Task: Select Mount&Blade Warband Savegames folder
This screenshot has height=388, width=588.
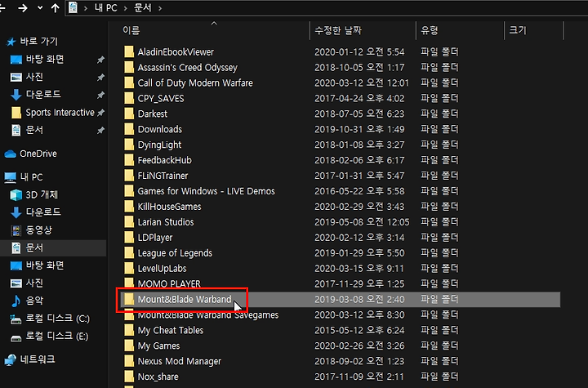Action: click(x=208, y=315)
